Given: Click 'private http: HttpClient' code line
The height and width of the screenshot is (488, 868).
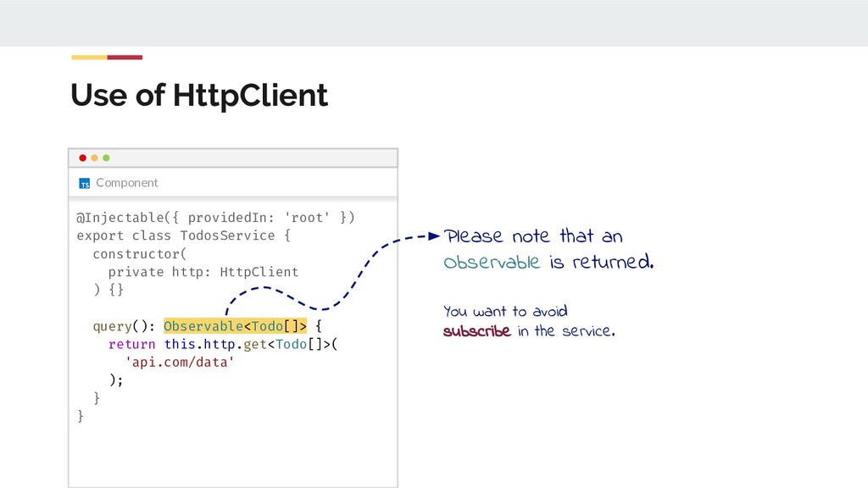Looking at the screenshot, I should (x=203, y=272).
